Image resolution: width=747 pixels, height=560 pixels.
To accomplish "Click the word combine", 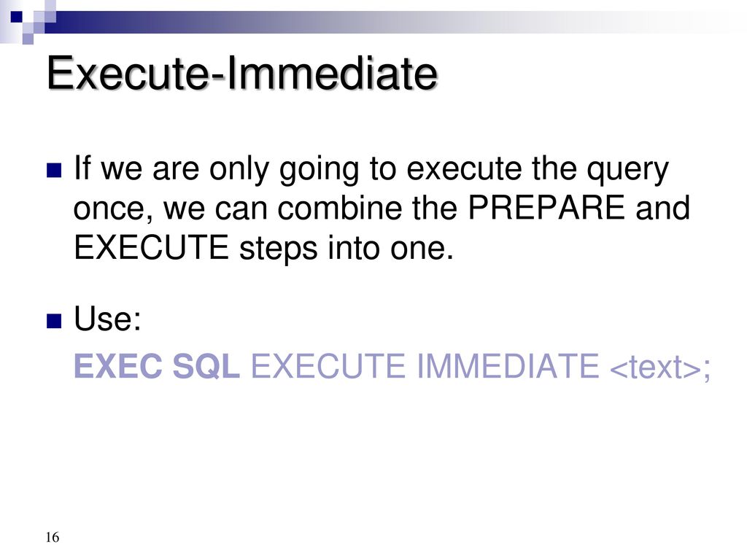I will tap(340, 208).
